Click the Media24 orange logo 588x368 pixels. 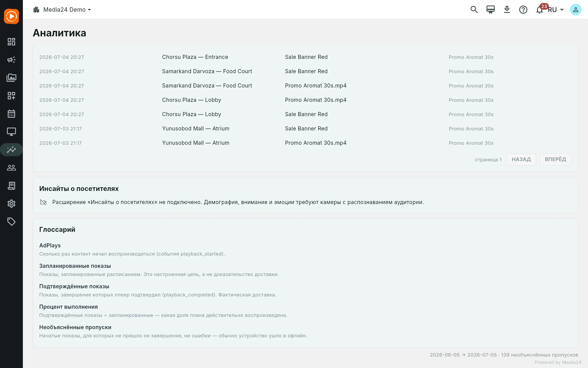click(11, 17)
